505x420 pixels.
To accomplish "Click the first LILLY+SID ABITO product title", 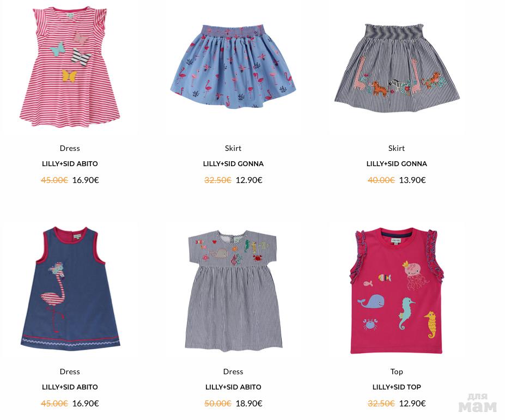I will [x=70, y=163].
